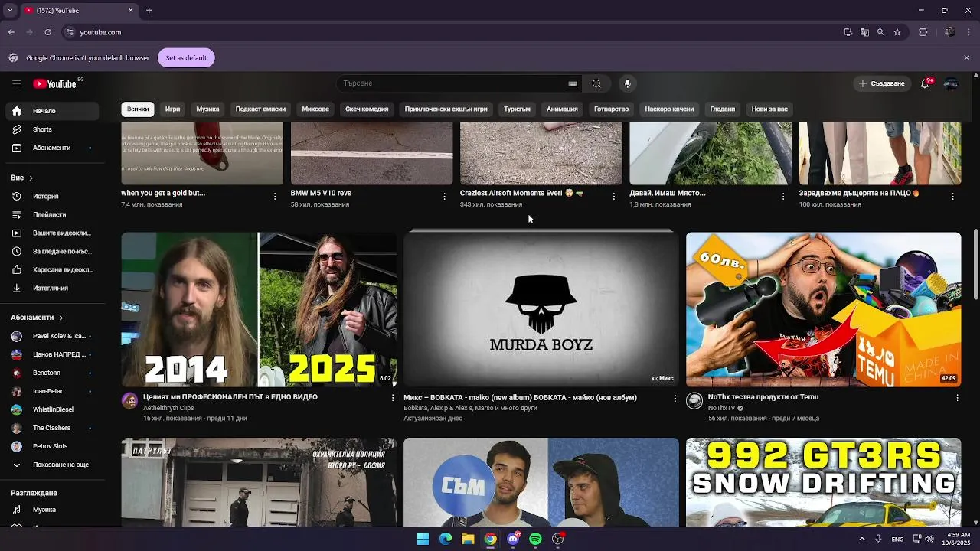980x551 pixels.
Task: Open the YouTube hamburger guide menu
Action: (x=16, y=83)
